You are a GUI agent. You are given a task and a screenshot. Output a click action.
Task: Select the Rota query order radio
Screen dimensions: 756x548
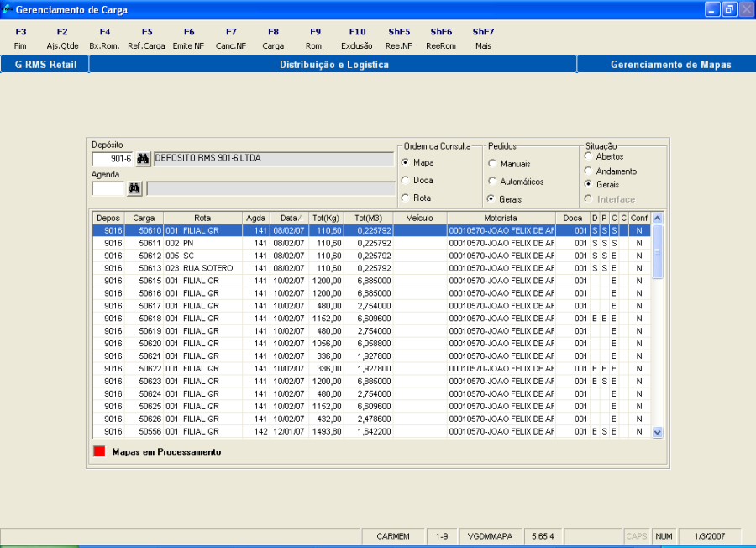click(x=405, y=198)
